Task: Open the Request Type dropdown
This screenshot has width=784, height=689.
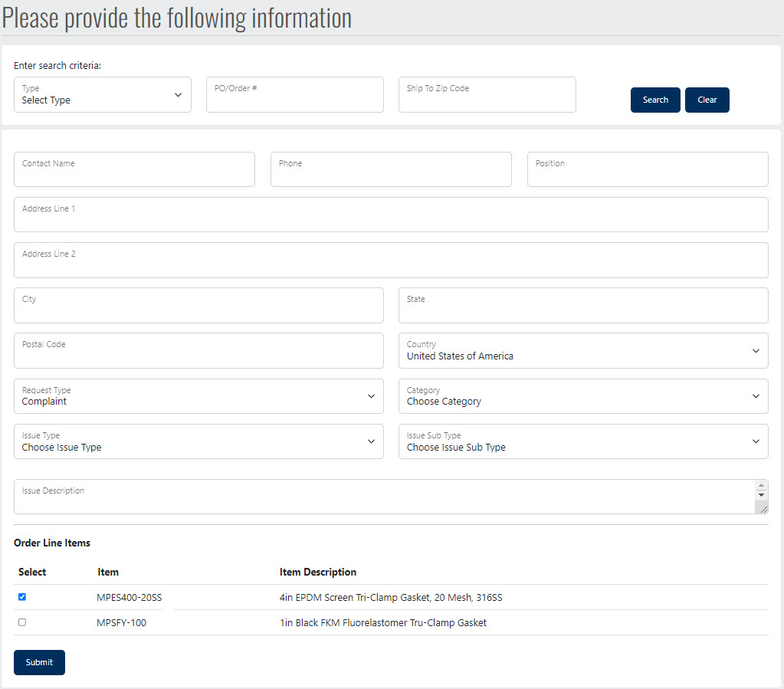Action: coord(198,396)
